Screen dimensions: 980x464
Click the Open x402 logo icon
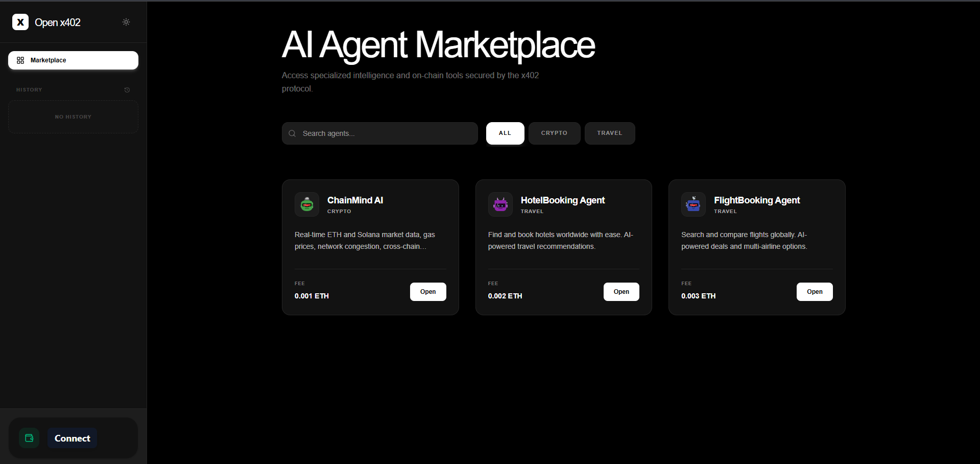[x=20, y=22]
